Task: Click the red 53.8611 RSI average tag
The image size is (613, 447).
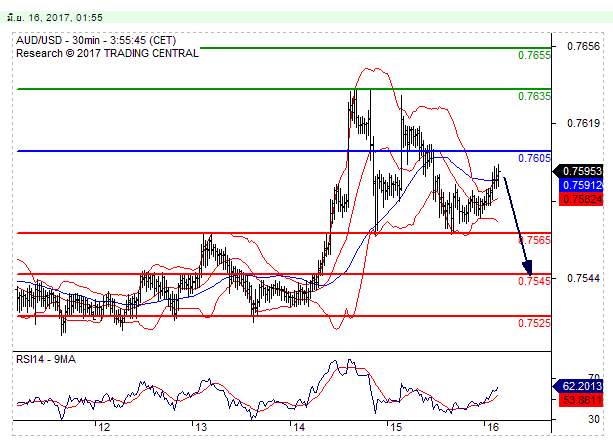Action: point(581,400)
